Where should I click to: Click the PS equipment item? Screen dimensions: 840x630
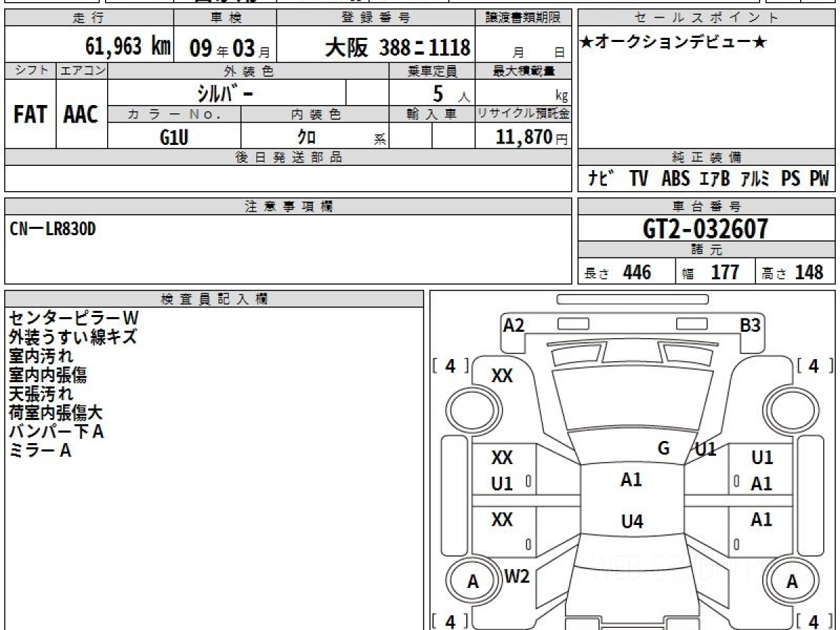click(791, 179)
